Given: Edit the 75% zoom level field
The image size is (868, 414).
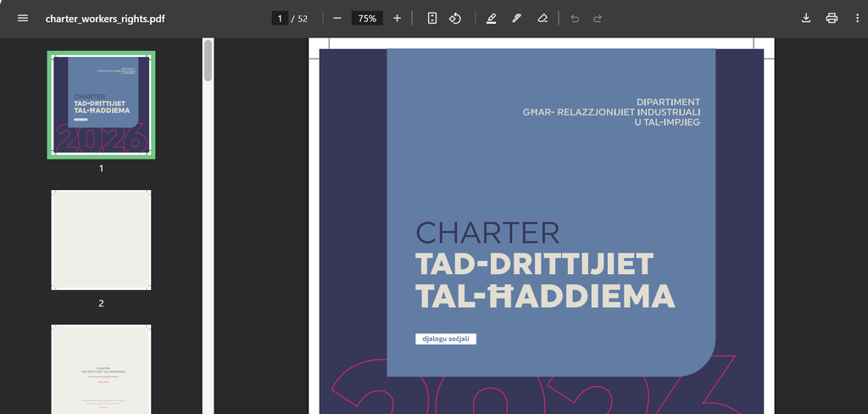Looking at the screenshot, I should [367, 19].
